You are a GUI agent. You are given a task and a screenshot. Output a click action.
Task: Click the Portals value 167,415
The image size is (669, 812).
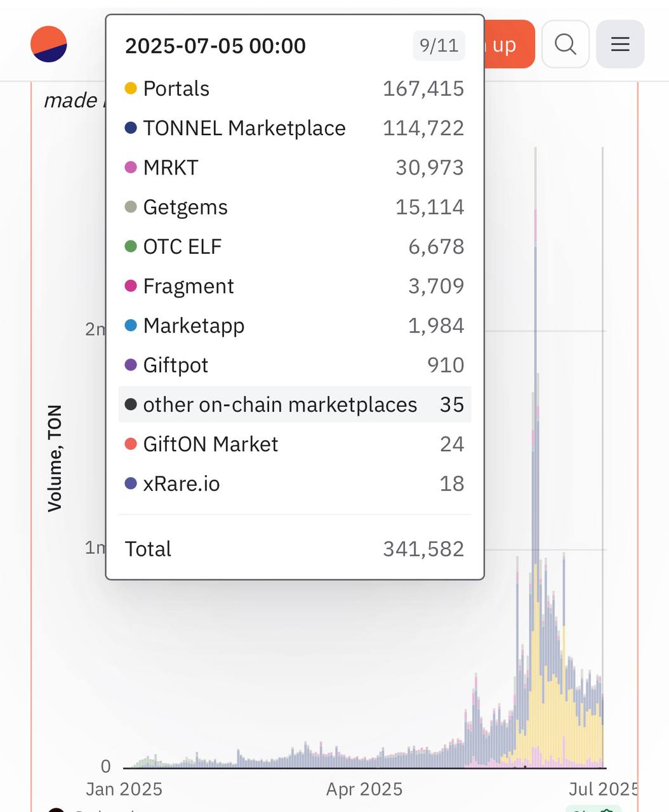tap(423, 89)
